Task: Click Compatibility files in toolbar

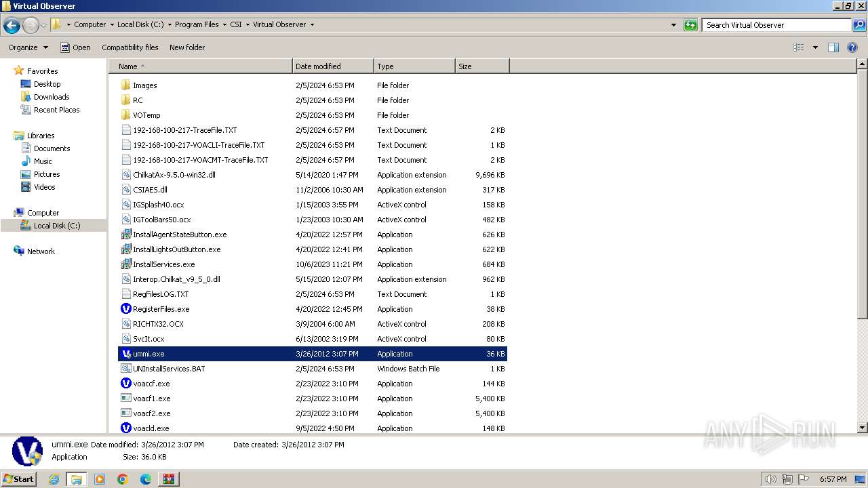Action: pyautogui.click(x=130, y=47)
